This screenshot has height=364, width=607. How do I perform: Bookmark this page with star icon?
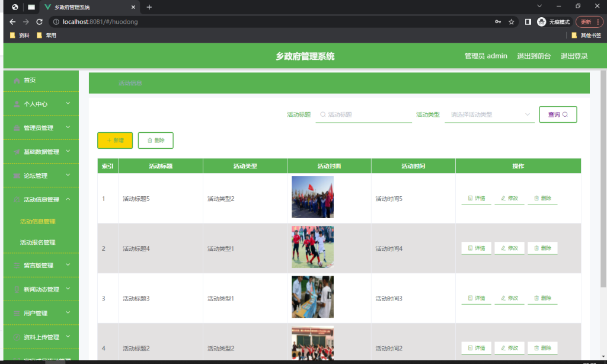pos(511,22)
